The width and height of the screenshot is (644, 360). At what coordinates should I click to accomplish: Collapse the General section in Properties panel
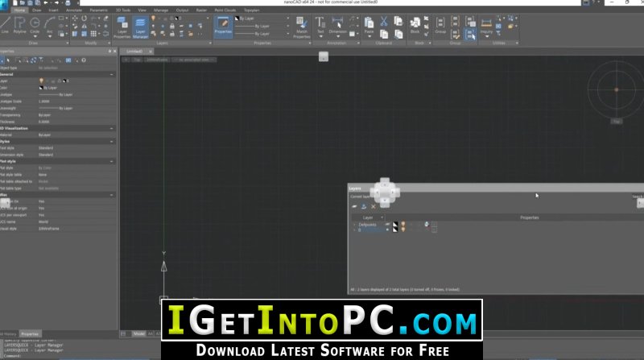(112, 74)
